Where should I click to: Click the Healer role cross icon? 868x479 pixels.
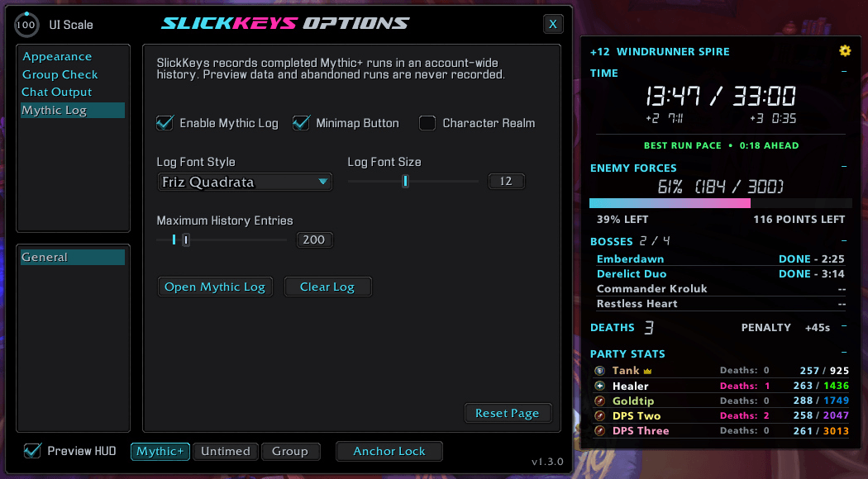(599, 386)
